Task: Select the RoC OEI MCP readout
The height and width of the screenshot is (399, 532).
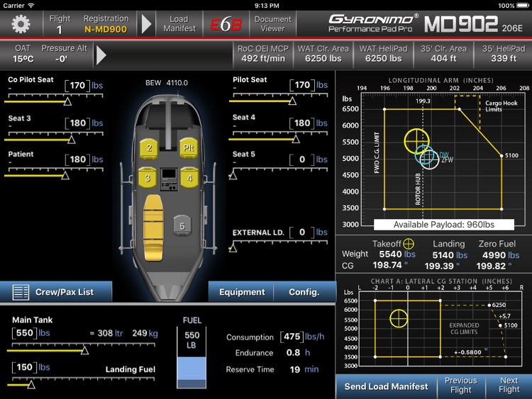Action: [263, 54]
